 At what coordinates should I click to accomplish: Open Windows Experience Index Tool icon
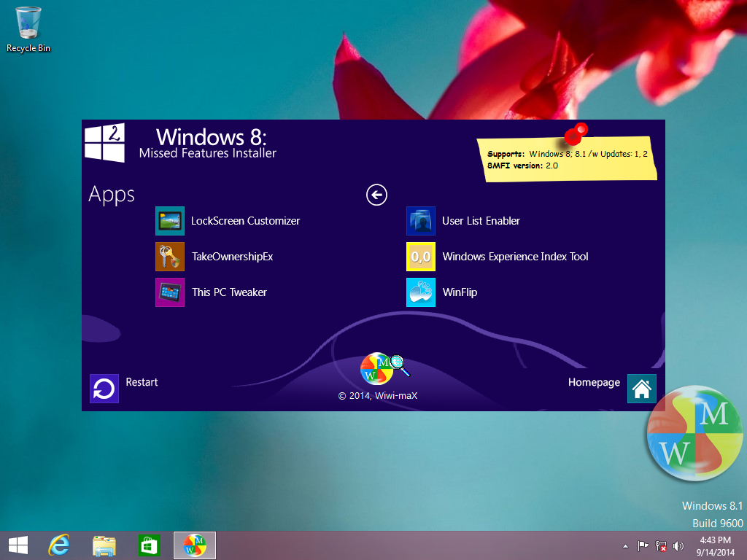pyautogui.click(x=421, y=257)
